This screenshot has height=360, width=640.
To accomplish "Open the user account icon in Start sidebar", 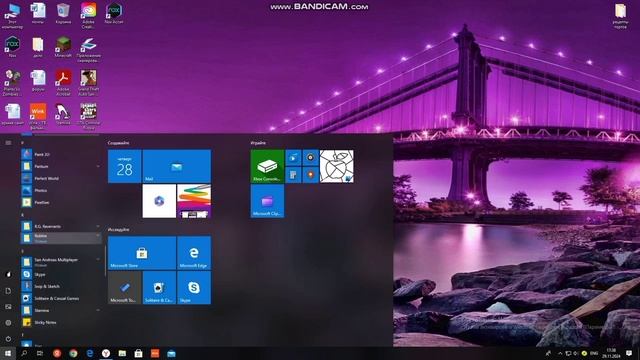I will (8, 274).
